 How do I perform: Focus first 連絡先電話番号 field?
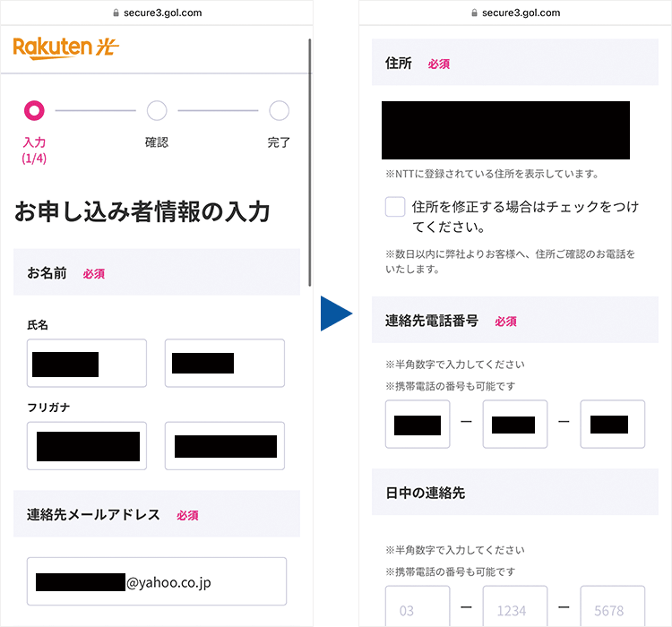pos(418,425)
